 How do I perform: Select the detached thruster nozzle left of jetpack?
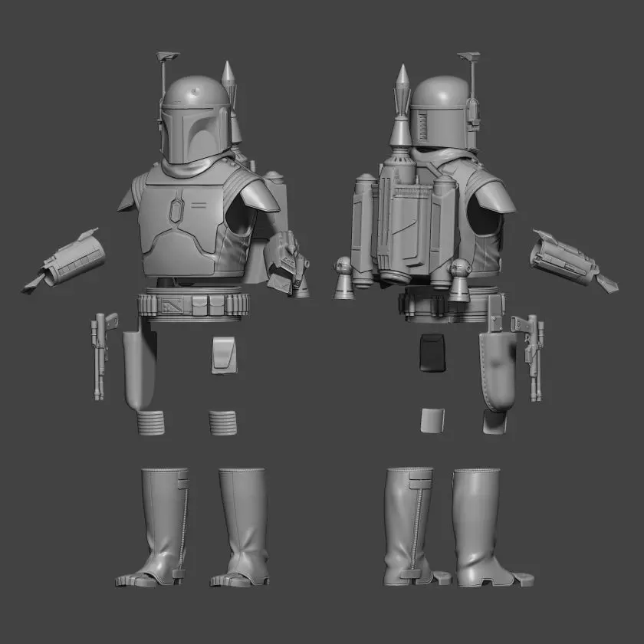(343, 278)
